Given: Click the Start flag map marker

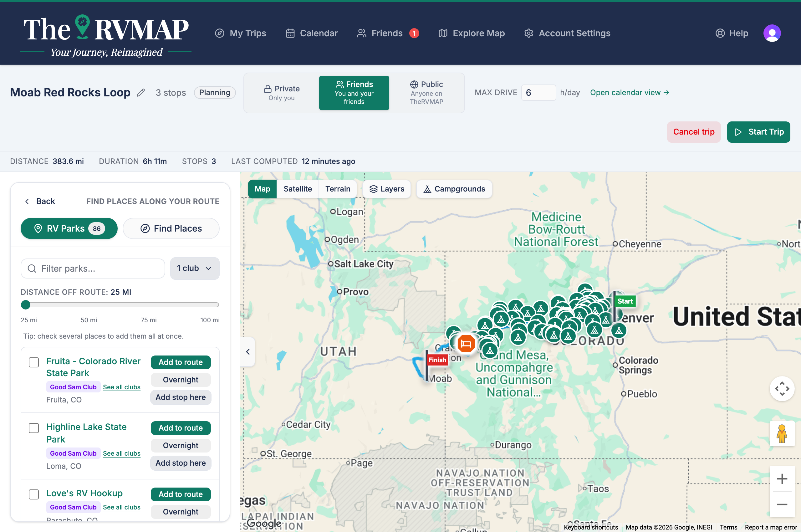Looking at the screenshot, I should coord(625,301).
